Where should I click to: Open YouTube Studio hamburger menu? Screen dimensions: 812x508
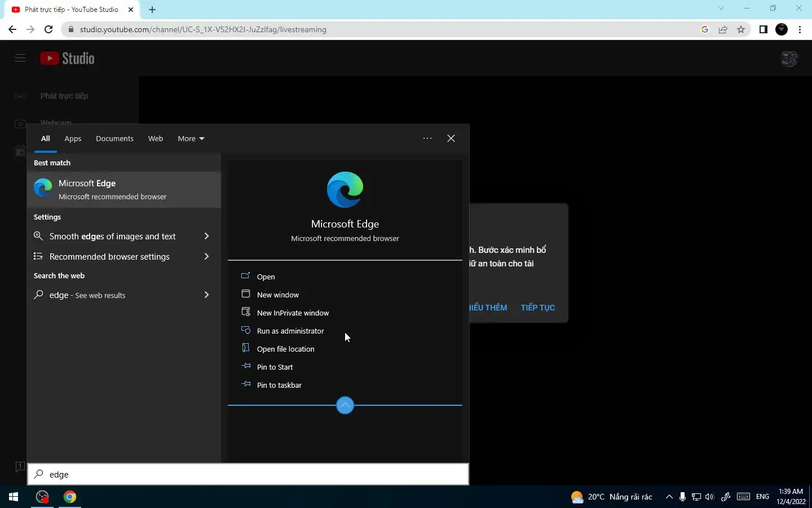[x=20, y=58]
